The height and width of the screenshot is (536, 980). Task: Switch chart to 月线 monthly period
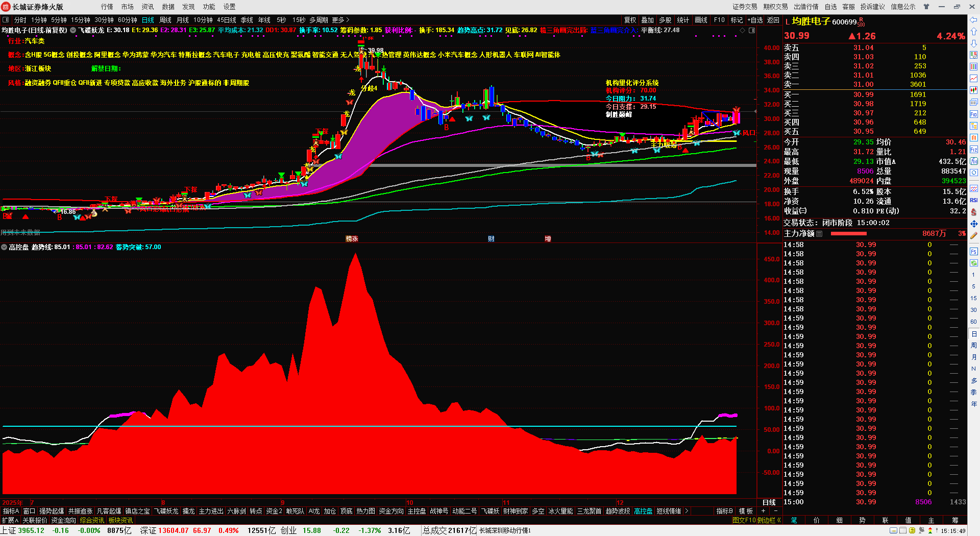tap(183, 20)
